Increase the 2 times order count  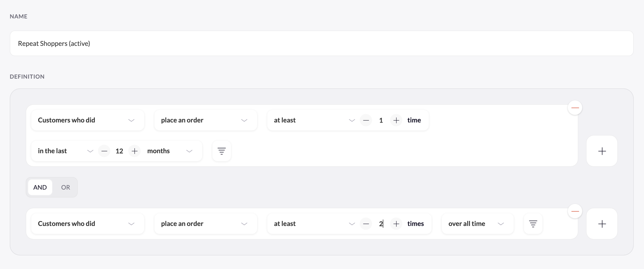(396, 224)
